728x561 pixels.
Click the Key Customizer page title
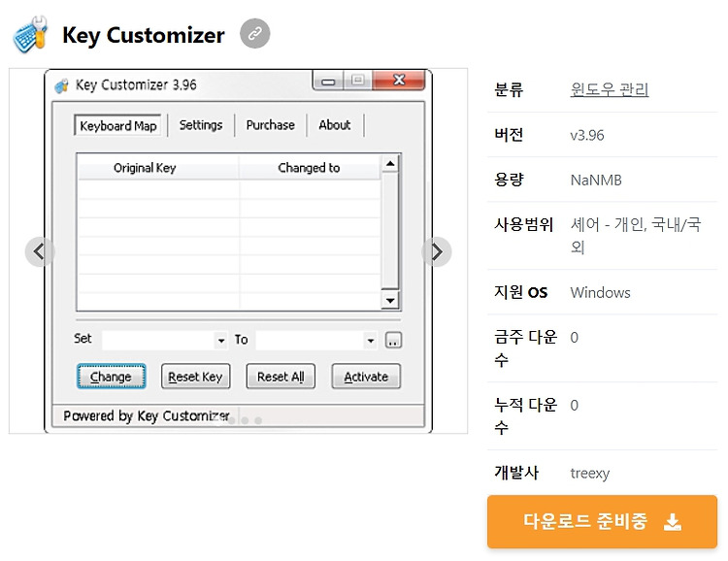coord(144,35)
